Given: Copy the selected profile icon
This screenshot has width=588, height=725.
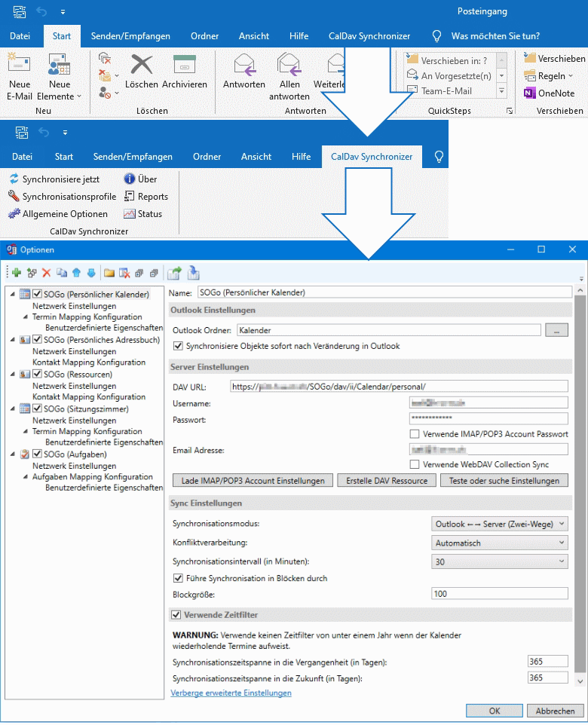Looking at the screenshot, I should [62, 273].
